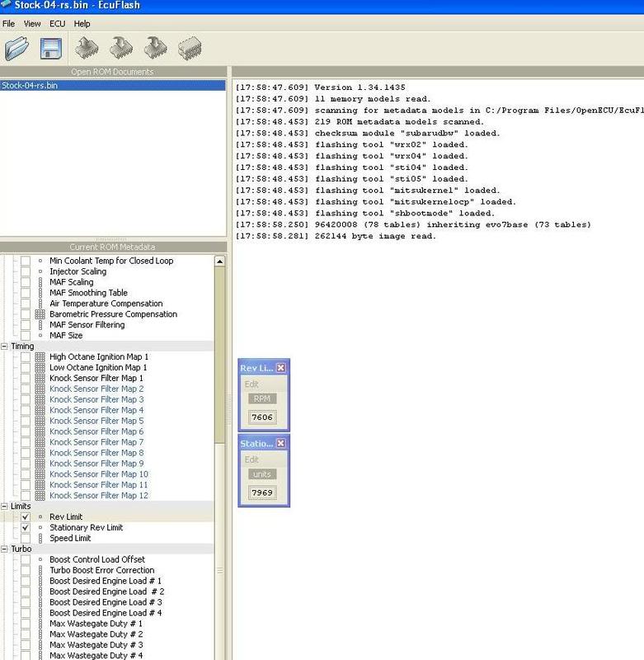Image resolution: width=644 pixels, height=660 pixels.
Task: Collapse the Turbo category
Action: click(x=4, y=549)
